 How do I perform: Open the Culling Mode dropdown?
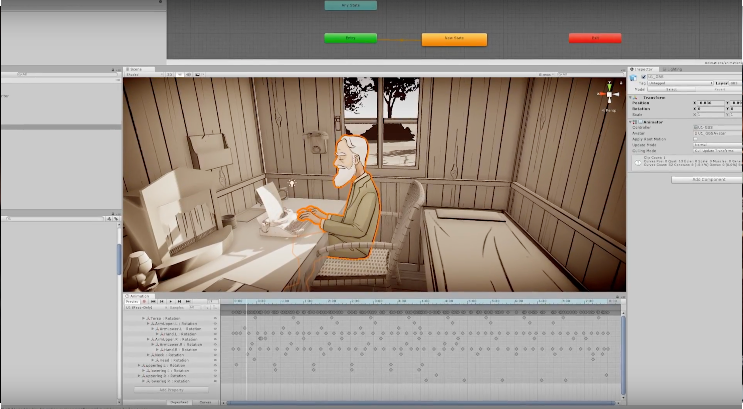point(717,151)
